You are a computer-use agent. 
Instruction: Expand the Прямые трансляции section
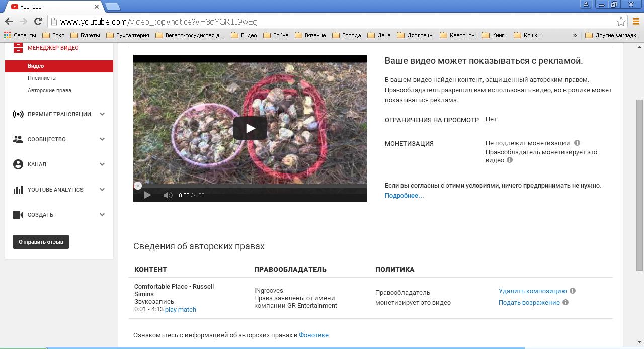tap(102, 114)
